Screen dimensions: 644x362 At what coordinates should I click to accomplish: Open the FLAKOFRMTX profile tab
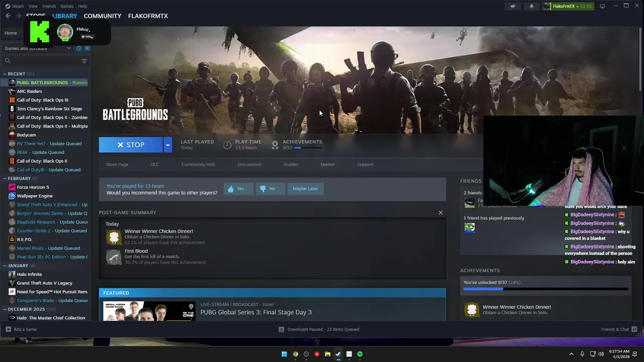click(x=148, y=16)
